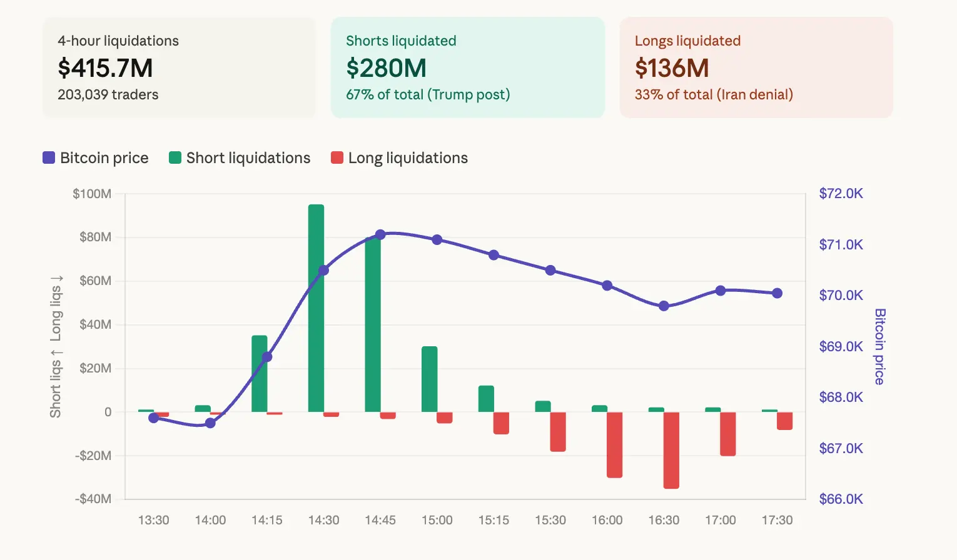Viewport: 957px width, 560px height.
Task: Expand the 203,039 traders breakdown
Action: click(x=108, y=94)
